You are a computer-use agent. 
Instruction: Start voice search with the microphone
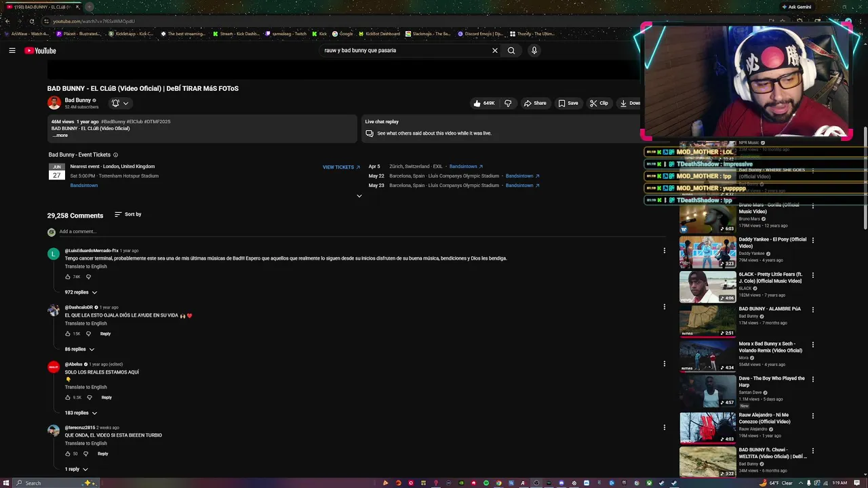534,50
